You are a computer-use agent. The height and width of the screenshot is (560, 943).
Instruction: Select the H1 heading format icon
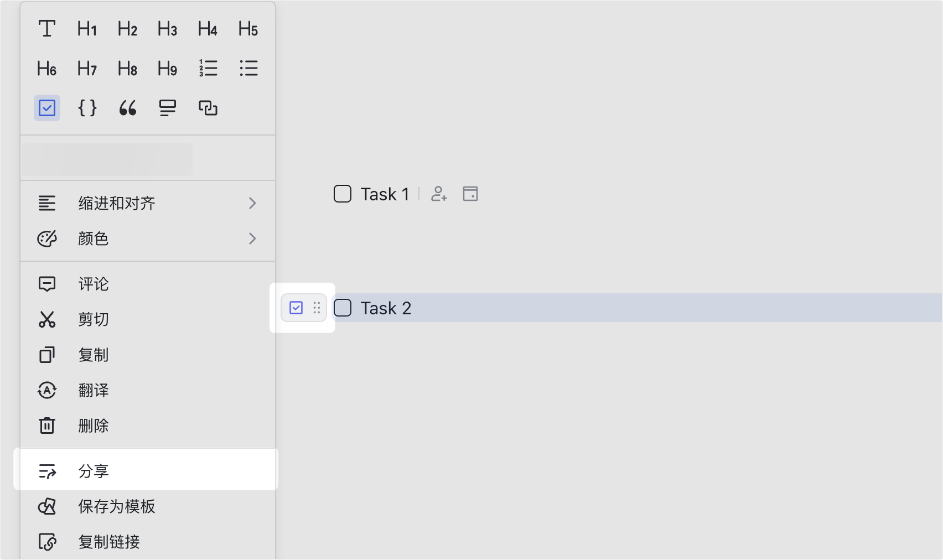pos(87,29)
